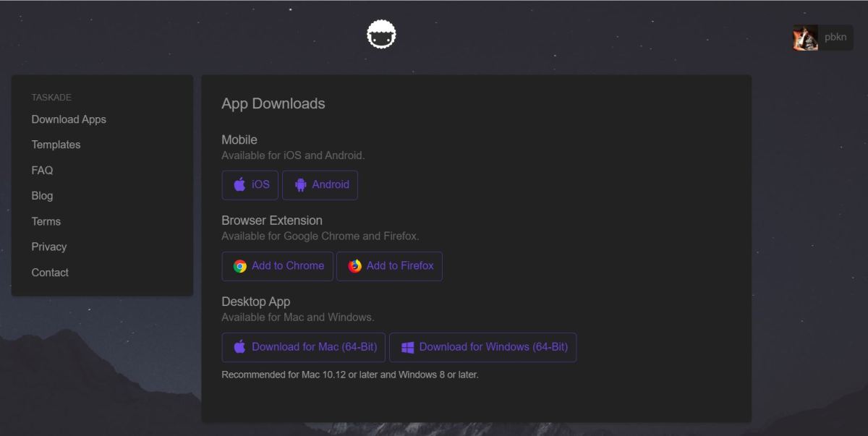Viewport: 868px width, 436px height.
Task: Add the Taskade extension to Chrome
Action: (277, 266)
